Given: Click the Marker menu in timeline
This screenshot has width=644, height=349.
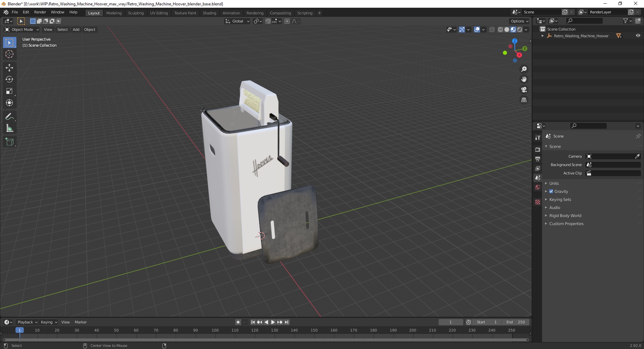Looking at the screenshot, I should click(x=80, y=322).
